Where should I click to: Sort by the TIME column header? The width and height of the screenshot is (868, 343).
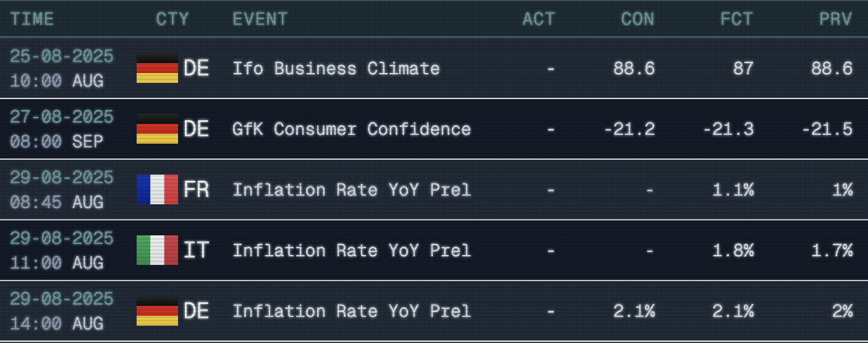[32, 19]
